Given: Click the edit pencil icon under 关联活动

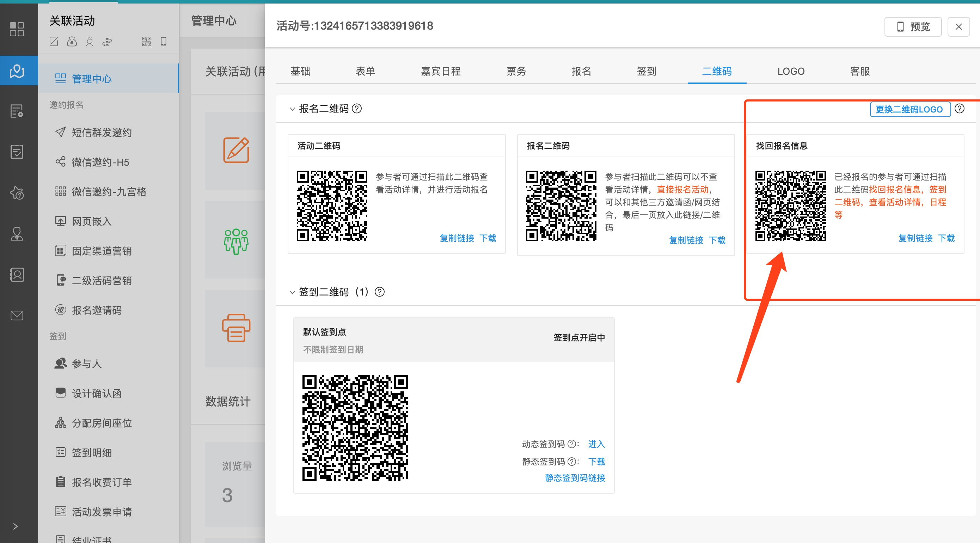Looking at the screenshot, I should pos(54,42).
